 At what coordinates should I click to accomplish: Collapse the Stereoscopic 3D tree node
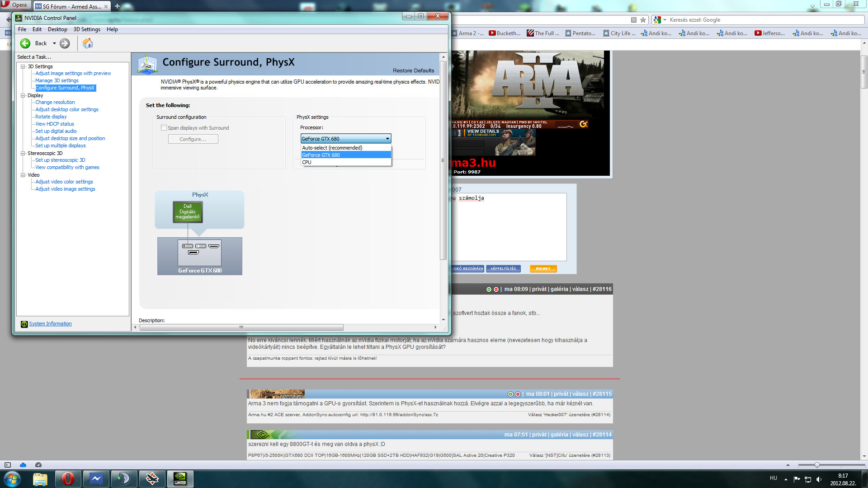23,153
